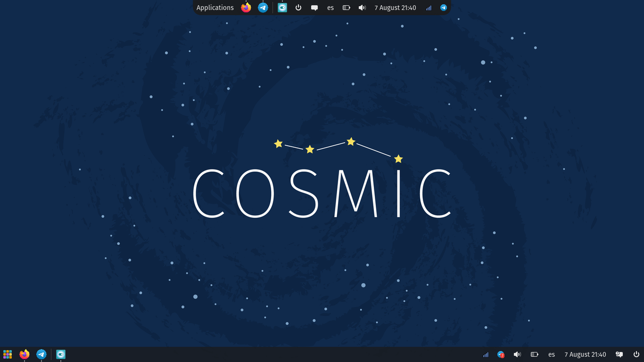Viewport: 644px width, 362px height.
Task: Open notifications with badge at bottom right
Action: click(618, 354)
